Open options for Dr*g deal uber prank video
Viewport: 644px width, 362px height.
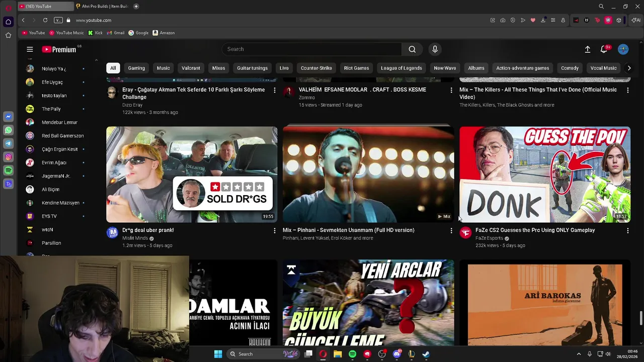point(274,230)
